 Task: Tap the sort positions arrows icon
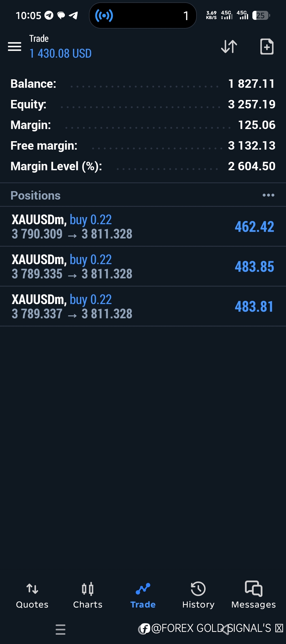click(x=229, y=47)
